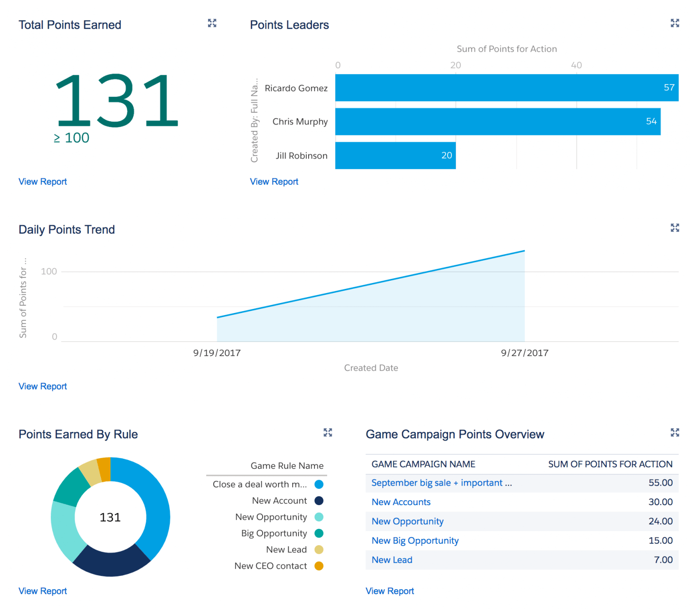The width and height of the screenshot is (698, 616).
Task: Expand the Points Earned By Rule widget
Action: (328, 433)
